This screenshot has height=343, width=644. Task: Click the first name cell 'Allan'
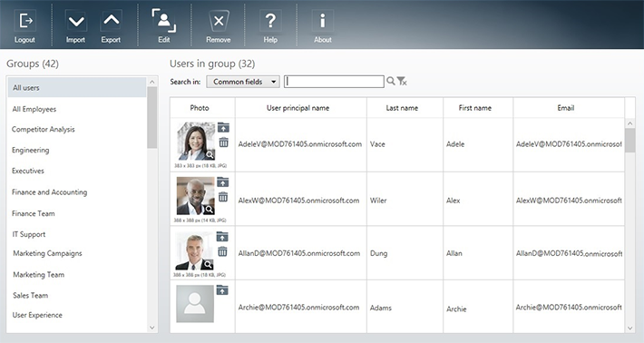[x=478, y=253]
